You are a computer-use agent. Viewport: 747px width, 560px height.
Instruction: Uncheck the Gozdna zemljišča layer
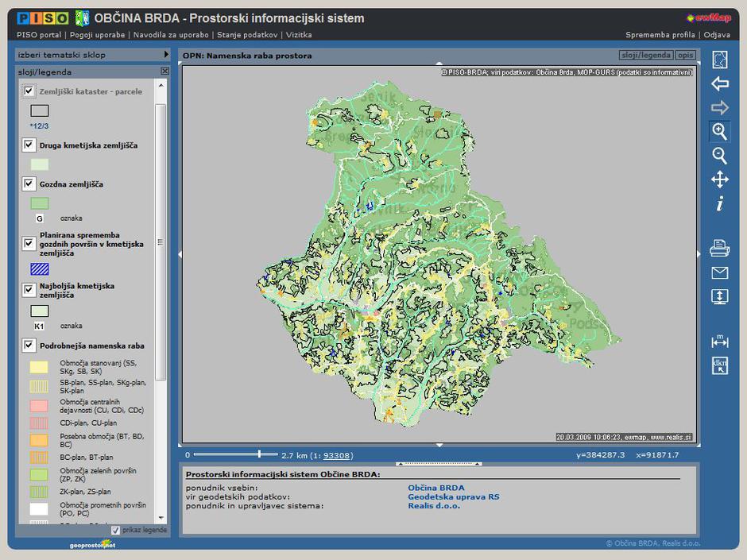(29, 184)
